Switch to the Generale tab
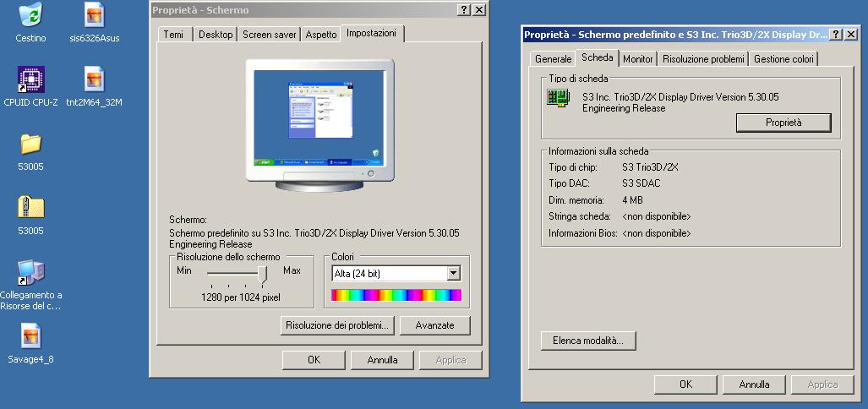This screenshot has height=409, width=868. (553, 58)
